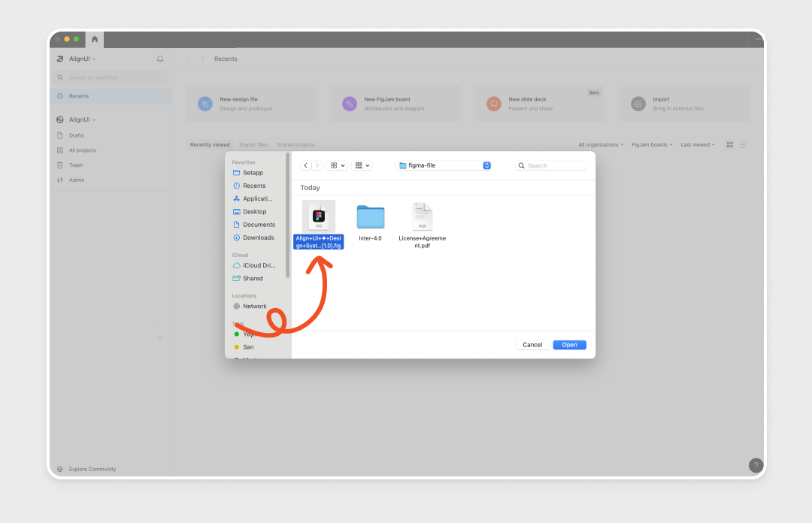Open the group-by view dropdown
Viewport: 812px width, 523px height.
coord(362,165)
